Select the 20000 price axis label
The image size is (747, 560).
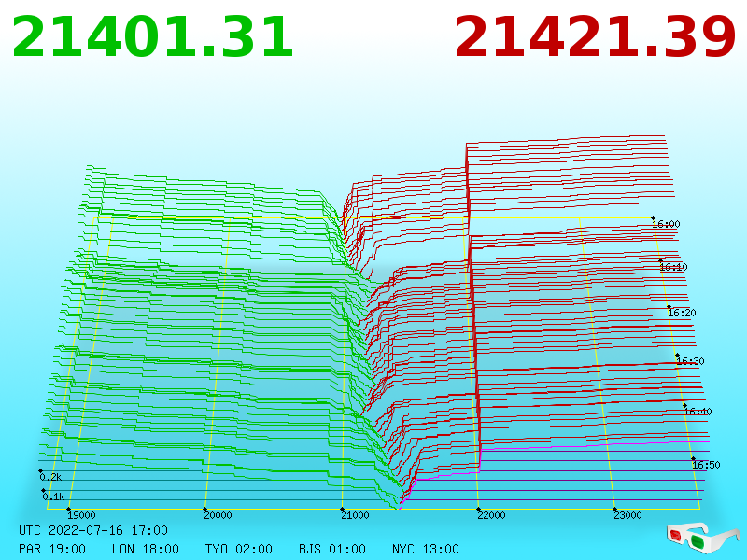click(x=218, y=515)
